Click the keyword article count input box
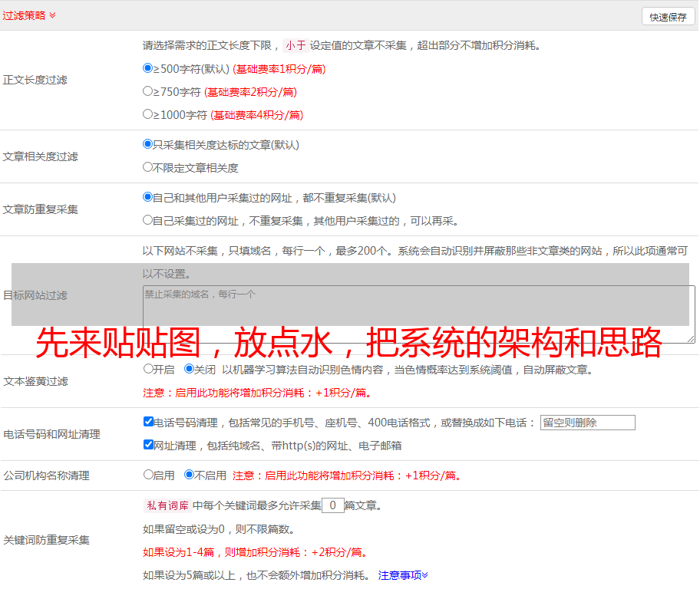Image resolution: width=700 pixels, height=589 pixels. tap(332, 505)
